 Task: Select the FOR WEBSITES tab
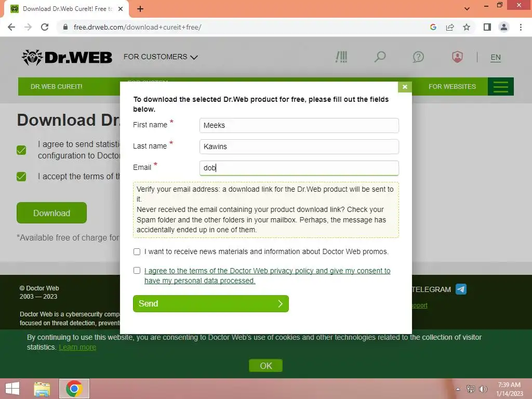click(452, 87)
